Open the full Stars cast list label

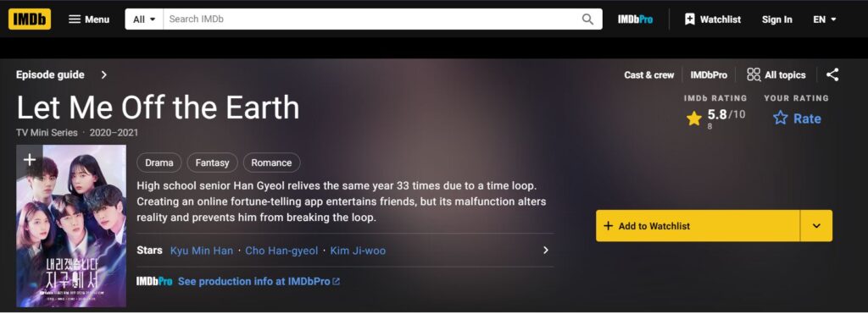tap(149, 251)
